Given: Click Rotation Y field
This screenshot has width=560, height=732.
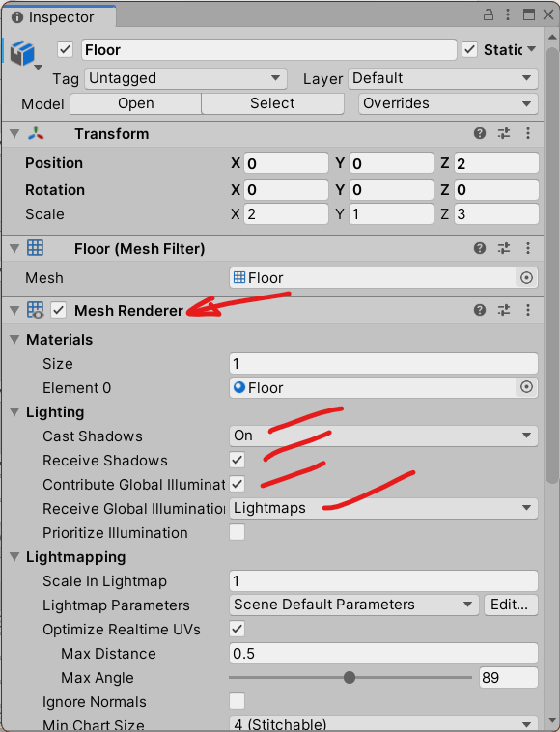Looking at the screenshot, I should 392,189.
